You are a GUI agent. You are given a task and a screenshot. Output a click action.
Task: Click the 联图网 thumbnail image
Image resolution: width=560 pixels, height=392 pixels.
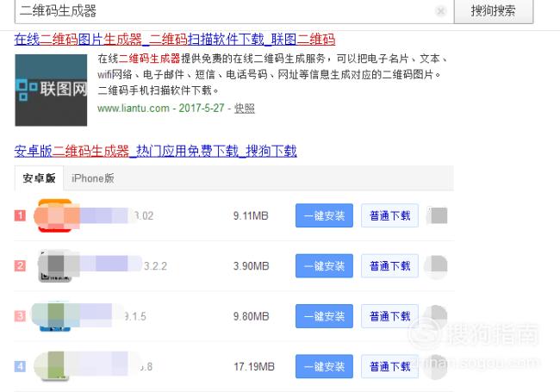[x=51, y=90]
